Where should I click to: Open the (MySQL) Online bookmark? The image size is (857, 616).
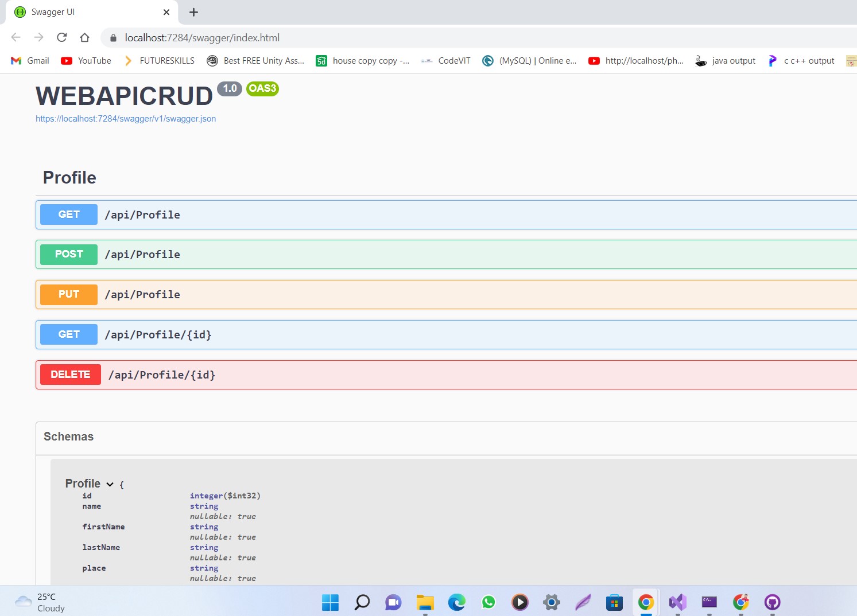(529, 61)
